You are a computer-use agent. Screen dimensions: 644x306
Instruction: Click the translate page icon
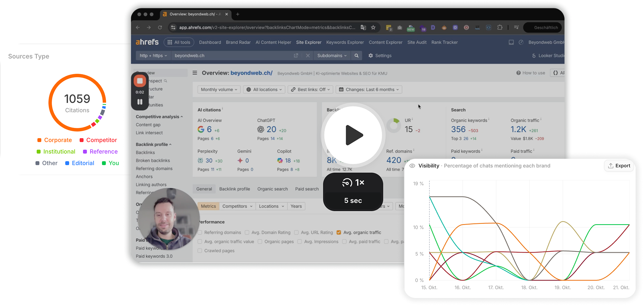(x=363, y=27)
